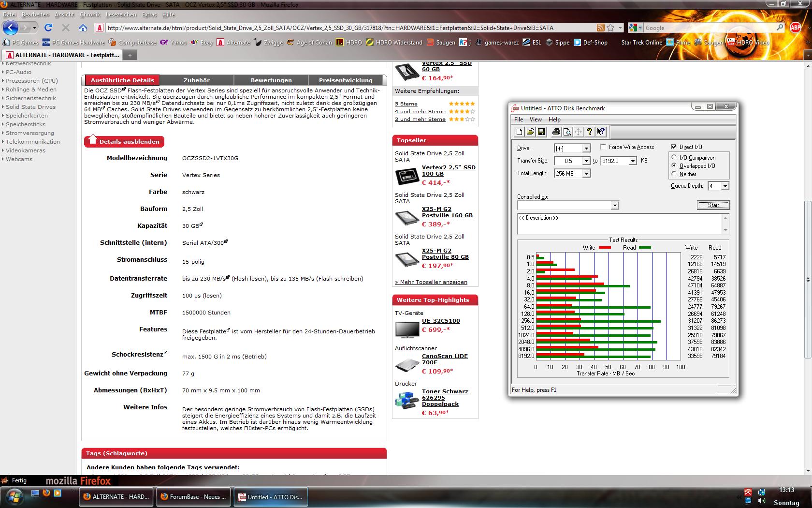Activate context help arrow-question icon
The width and height of the screenshot is (812, 508).
click(x=601, y=132)
